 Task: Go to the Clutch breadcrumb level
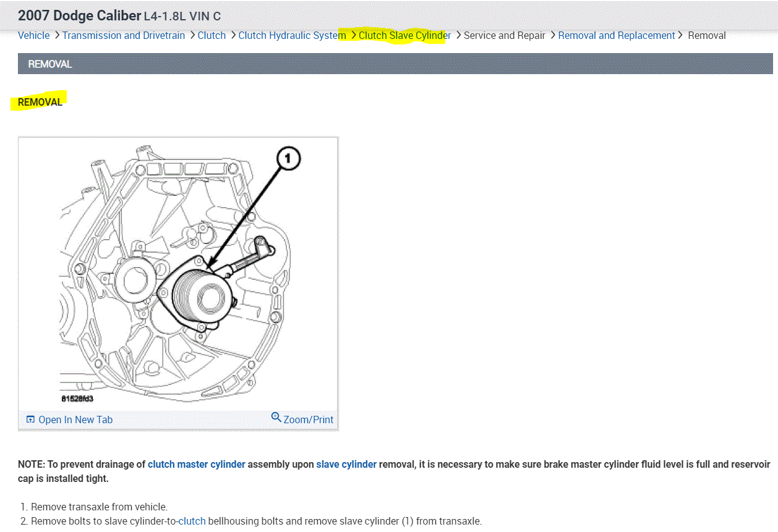(212, 35)
